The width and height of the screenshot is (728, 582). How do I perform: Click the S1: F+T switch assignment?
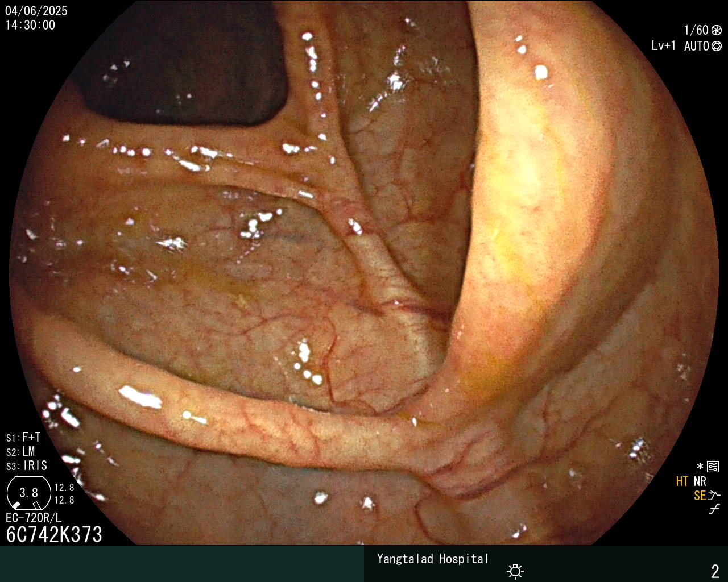pos(23,437)
